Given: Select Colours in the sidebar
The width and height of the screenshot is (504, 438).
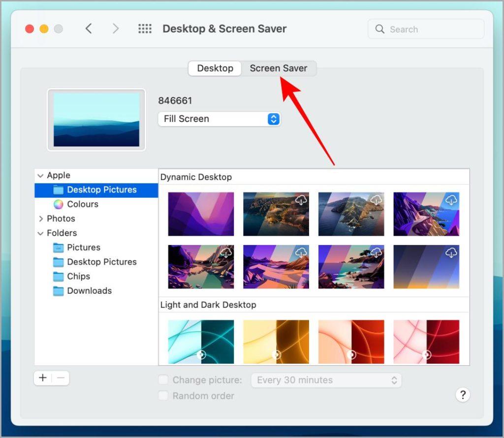Looking at the screenshot, I should 96,204.
